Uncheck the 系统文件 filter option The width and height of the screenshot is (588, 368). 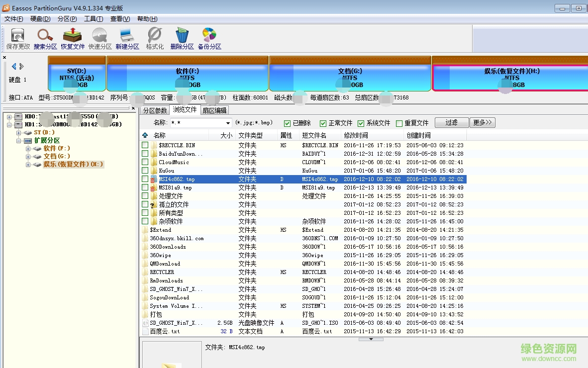click(x=361, y=122)
